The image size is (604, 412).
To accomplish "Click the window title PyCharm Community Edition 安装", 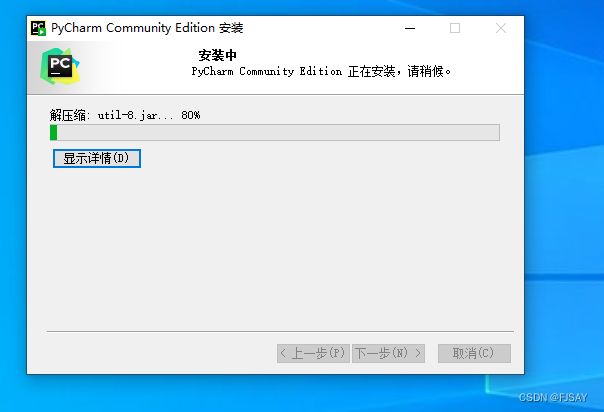I will click(147, 28).
